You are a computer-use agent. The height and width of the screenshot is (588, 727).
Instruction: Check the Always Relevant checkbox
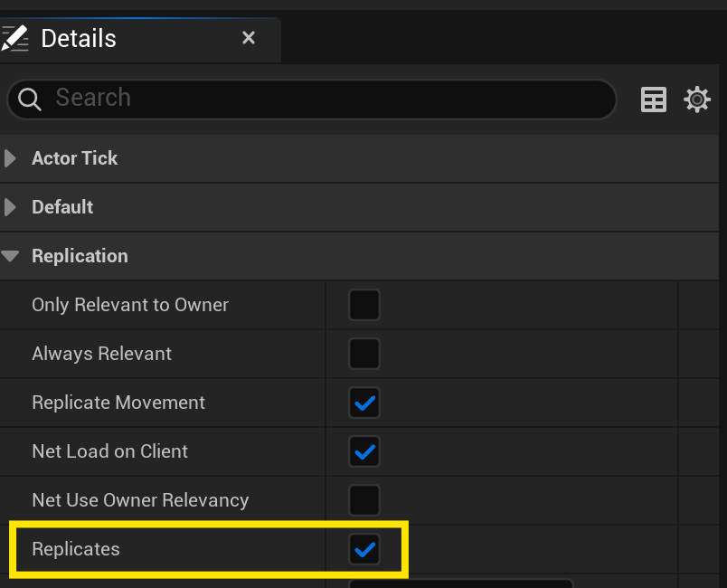(x=364, y=354)
